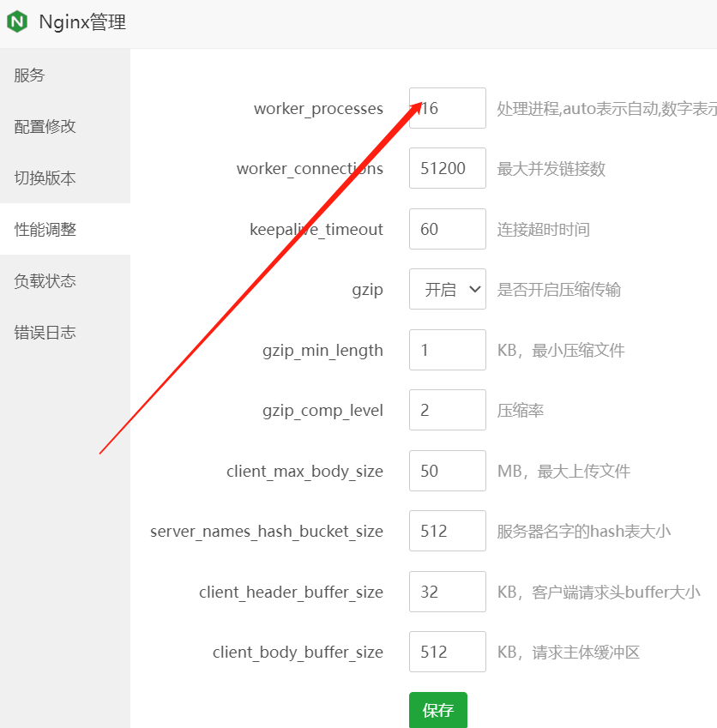Click the client_max_body_size label

tap(304, 472)
